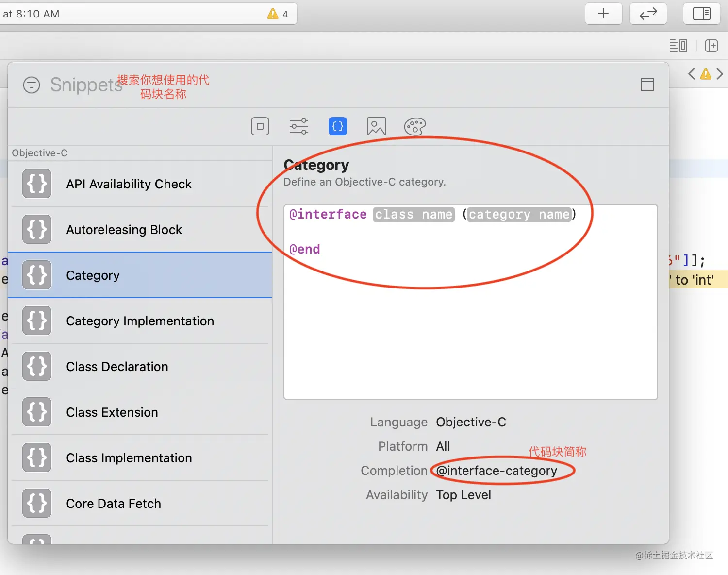Click the plus Library button in toolbar
Viewport: 728px width, 575px height.
603,14
